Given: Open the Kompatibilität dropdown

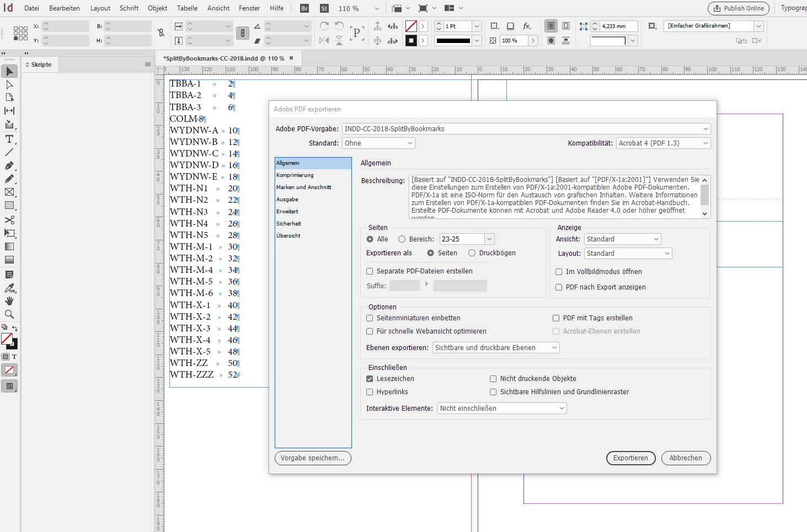Looking at the screenshot, I should pos(663,143).
